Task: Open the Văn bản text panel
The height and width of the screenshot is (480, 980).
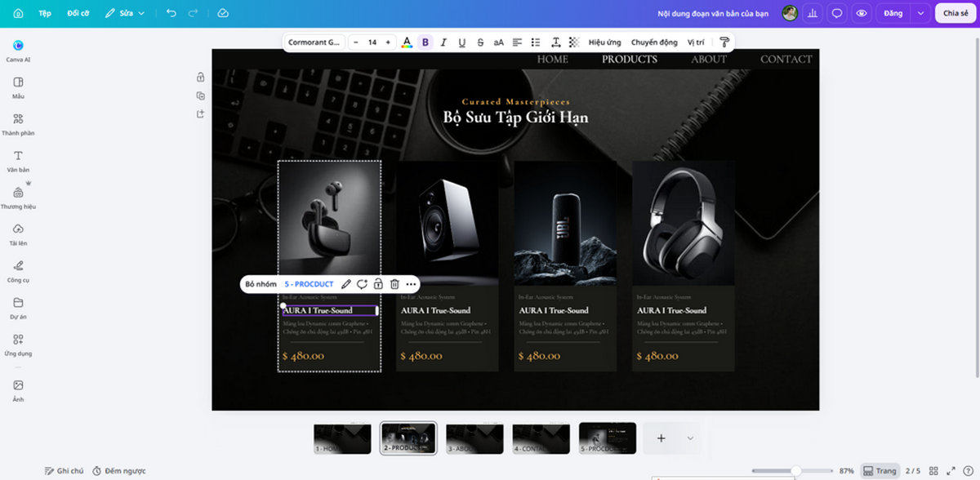Action: 18,161
